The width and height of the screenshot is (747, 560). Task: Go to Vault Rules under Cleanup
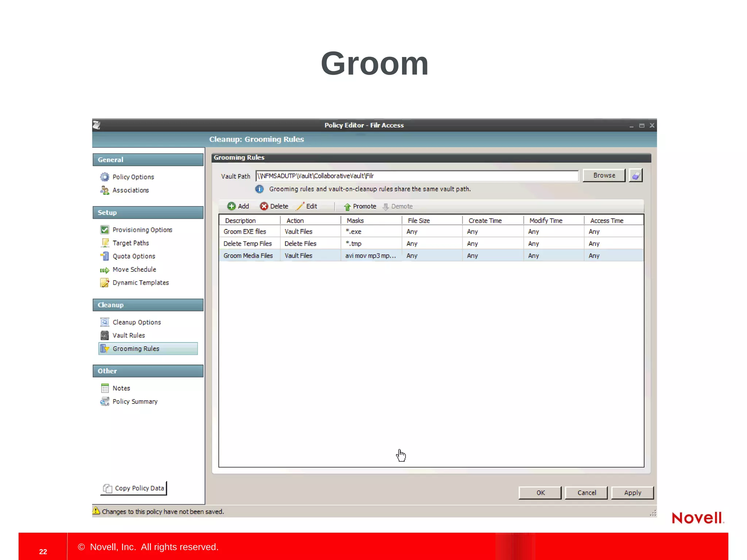[128, 335]
